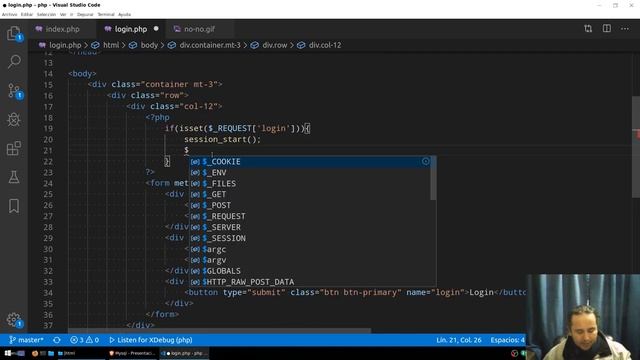Click Lín. 21, Col. 26 position indicator
Screen dimensions: 640x360
click(x=459, y=340)
